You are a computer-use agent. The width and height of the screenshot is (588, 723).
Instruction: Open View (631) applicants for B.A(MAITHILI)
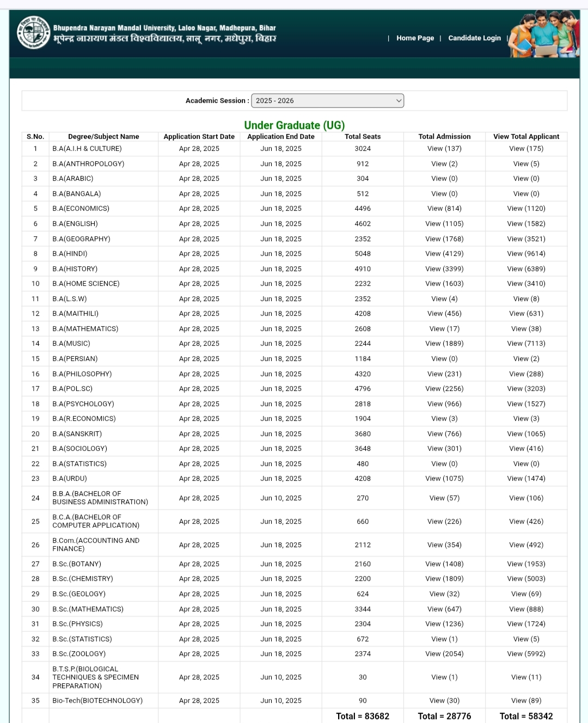526,314
